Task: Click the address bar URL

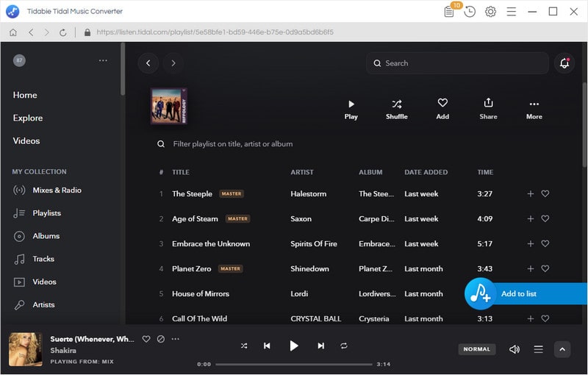Action: coord(215,32)
